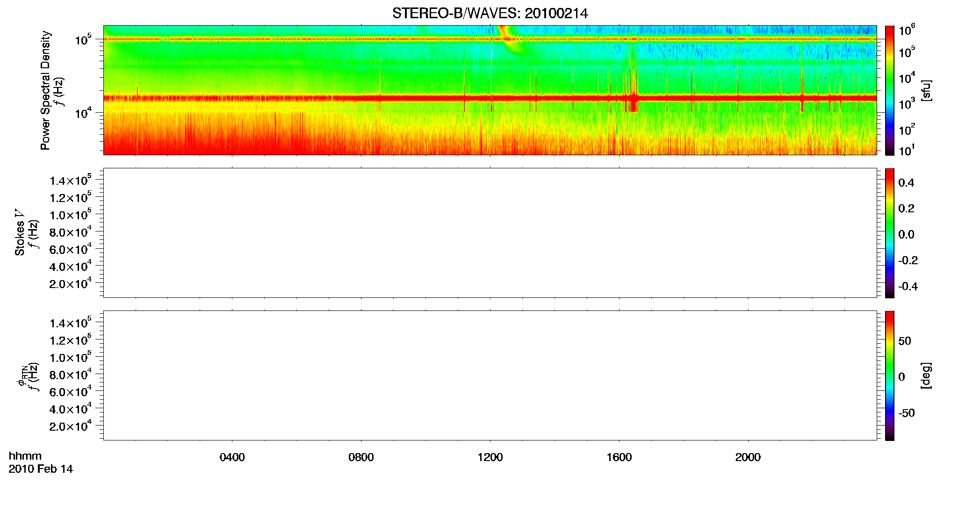Screen dimensions: 980x505
Task: Click the empty Stokes V plot panel
Action: tap(490, 233)
